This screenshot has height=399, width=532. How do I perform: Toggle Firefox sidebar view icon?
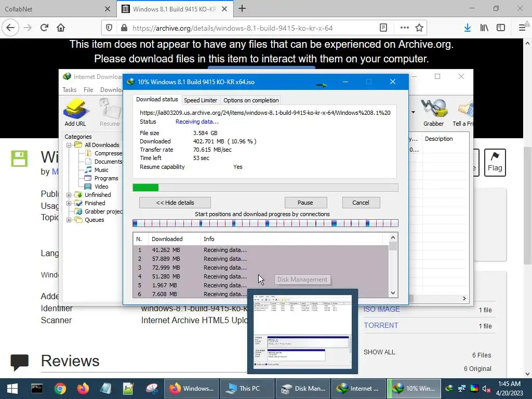[501, 28]
